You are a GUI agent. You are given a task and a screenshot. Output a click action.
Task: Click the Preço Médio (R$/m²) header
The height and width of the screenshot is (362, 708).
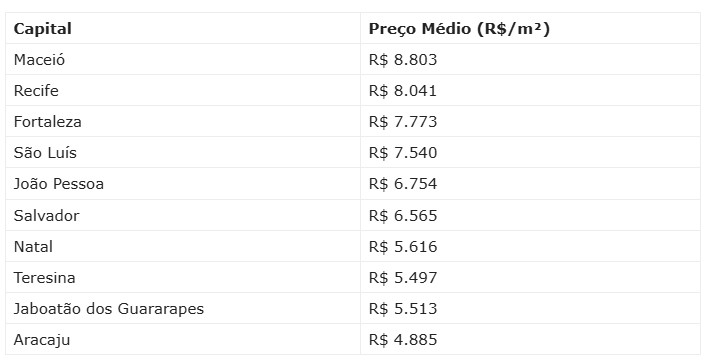tap(459, 29)
